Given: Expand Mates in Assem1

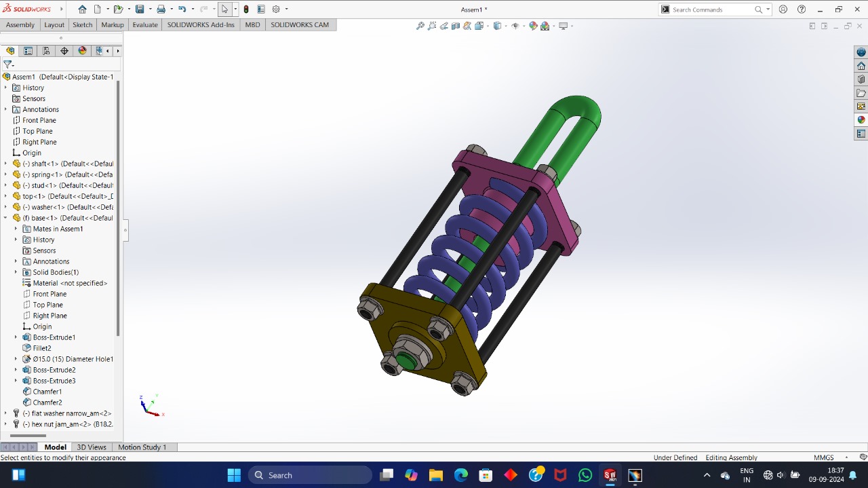Looking at the screenshot, I should (16, 229).
